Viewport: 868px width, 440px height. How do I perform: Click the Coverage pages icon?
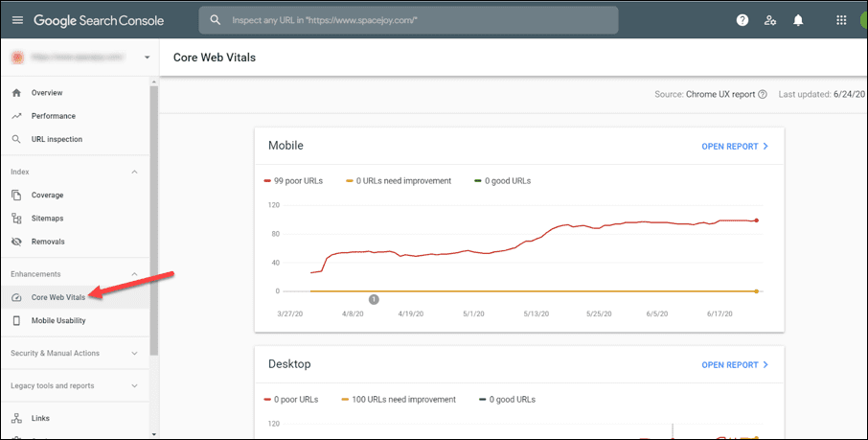16,195
